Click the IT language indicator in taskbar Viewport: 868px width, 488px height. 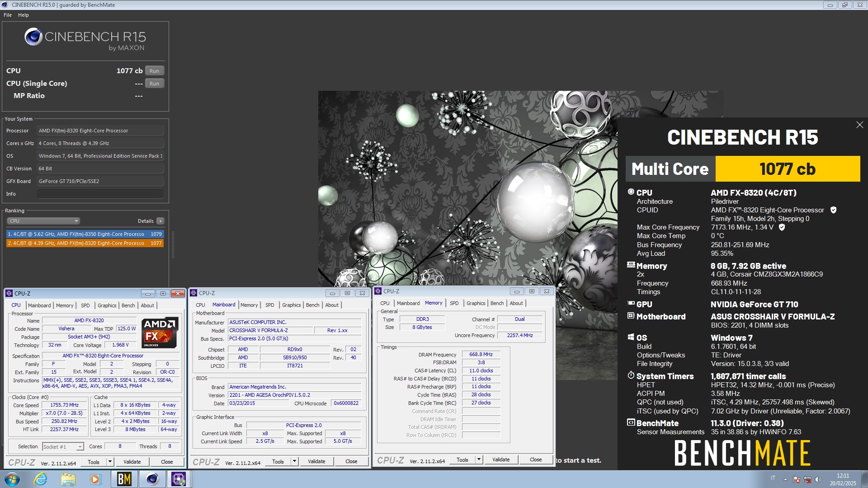[773, 479]
